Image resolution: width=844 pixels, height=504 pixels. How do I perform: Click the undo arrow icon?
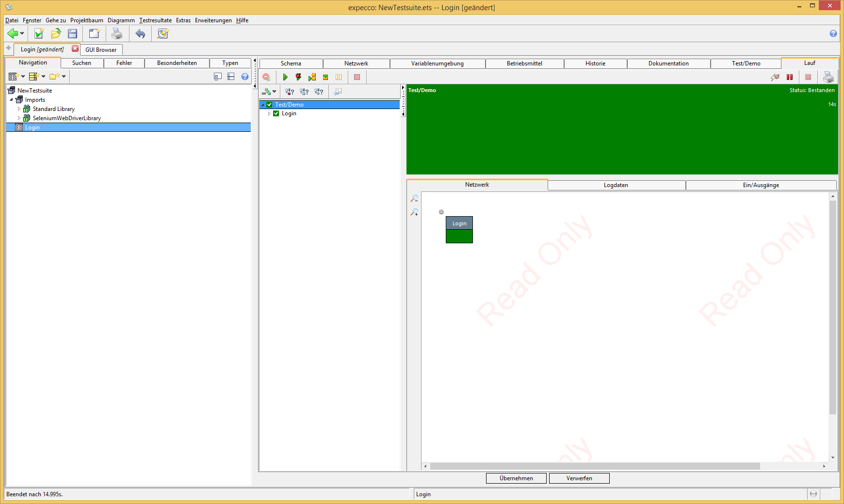(x=140, y=33)
